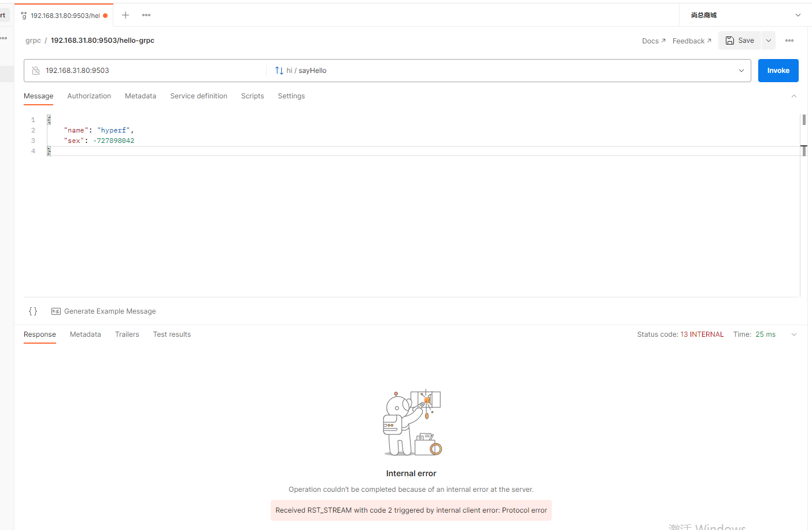
Task: Open the sayHello method selector dropdown
Action: 741,70
